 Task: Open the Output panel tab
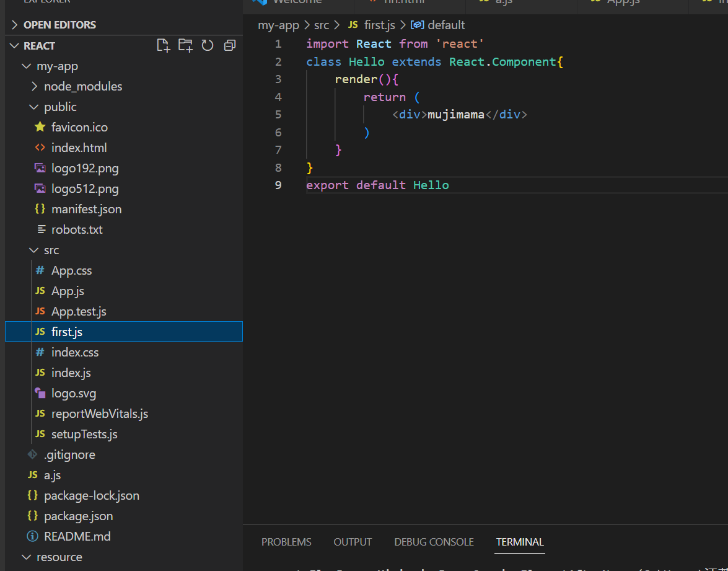(353, 542)
